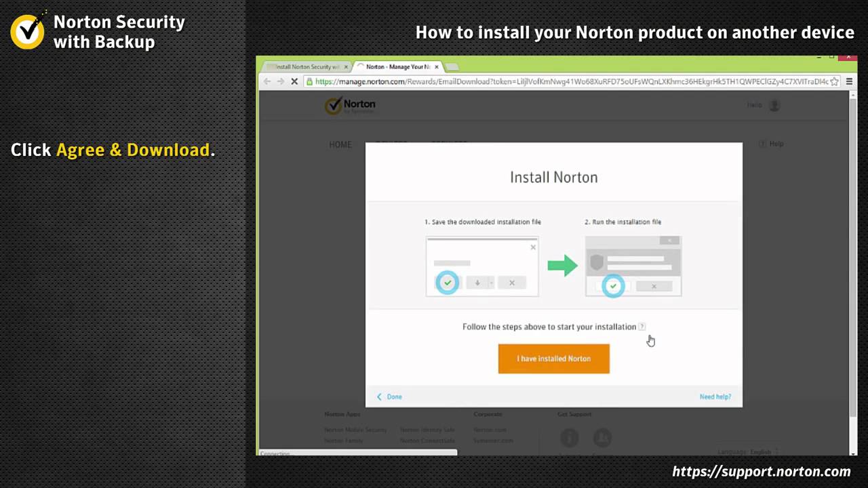
Task: Click the Install Norton dialog title
Action: click(554, 178)
